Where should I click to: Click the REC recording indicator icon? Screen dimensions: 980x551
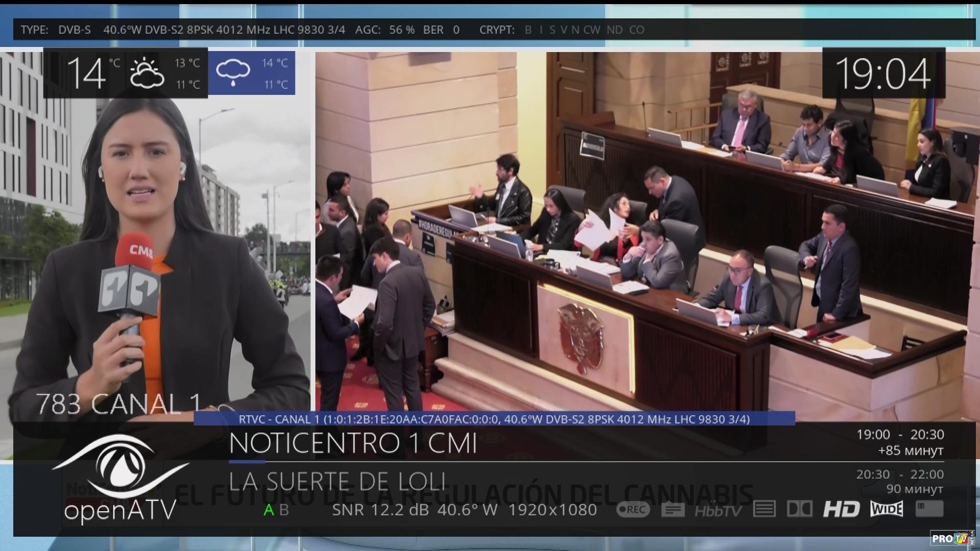pyautogui.click(x=633, y=509)
